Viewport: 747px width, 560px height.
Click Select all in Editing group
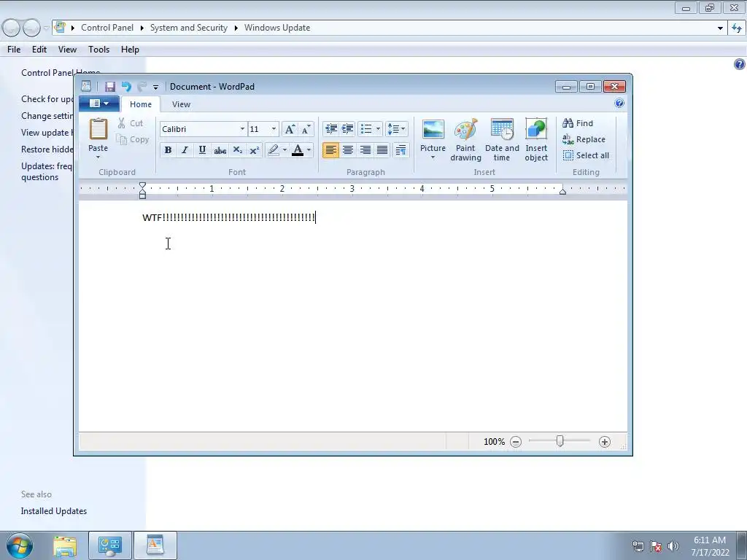(x=586, y=156)
